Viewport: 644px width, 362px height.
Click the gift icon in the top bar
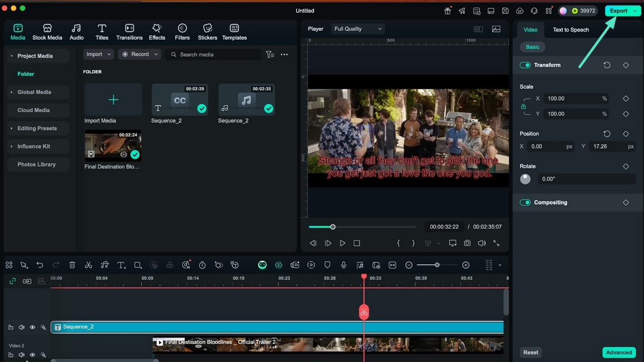tap(447, 11)
